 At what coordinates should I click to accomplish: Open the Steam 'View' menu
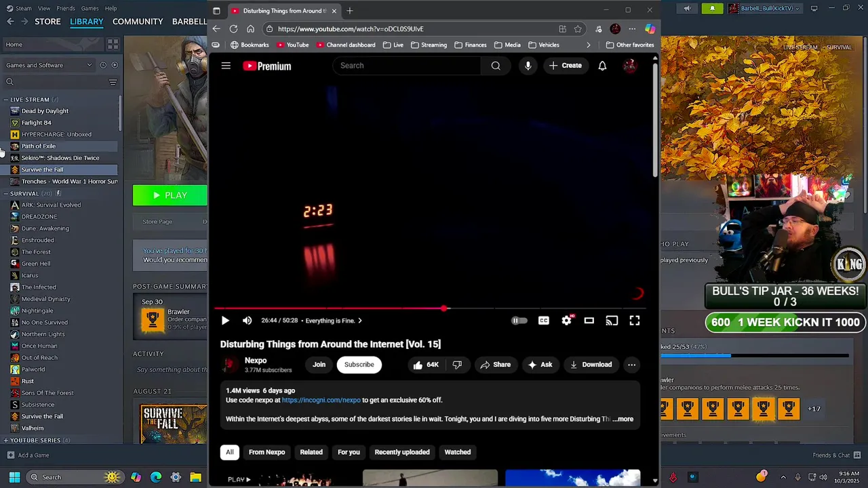(x=44, y=8)
